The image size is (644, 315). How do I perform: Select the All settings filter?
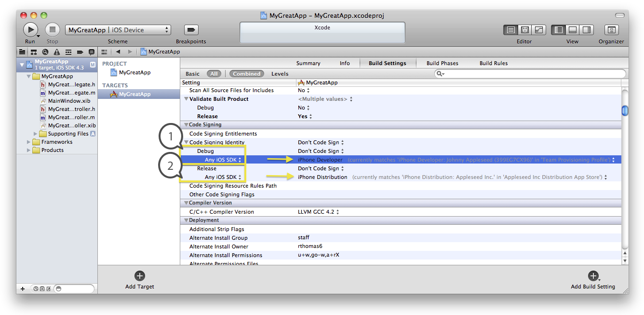[x=214, y=74]
